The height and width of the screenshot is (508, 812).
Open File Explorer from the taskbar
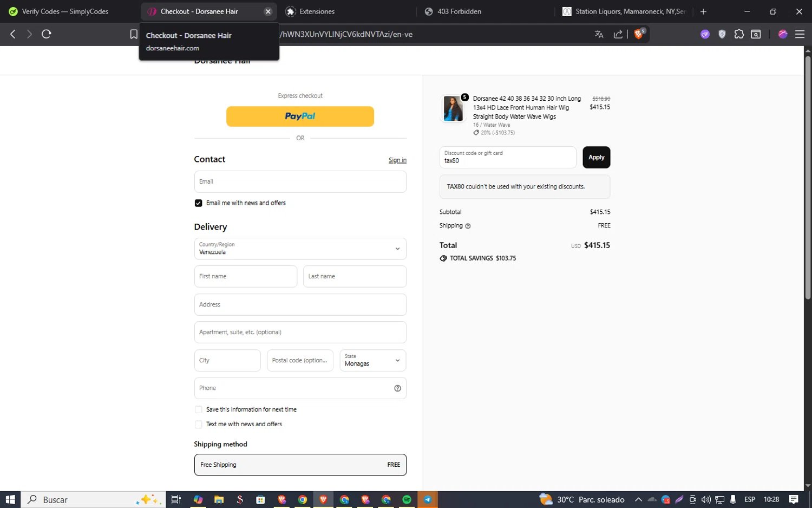[219, 499]
